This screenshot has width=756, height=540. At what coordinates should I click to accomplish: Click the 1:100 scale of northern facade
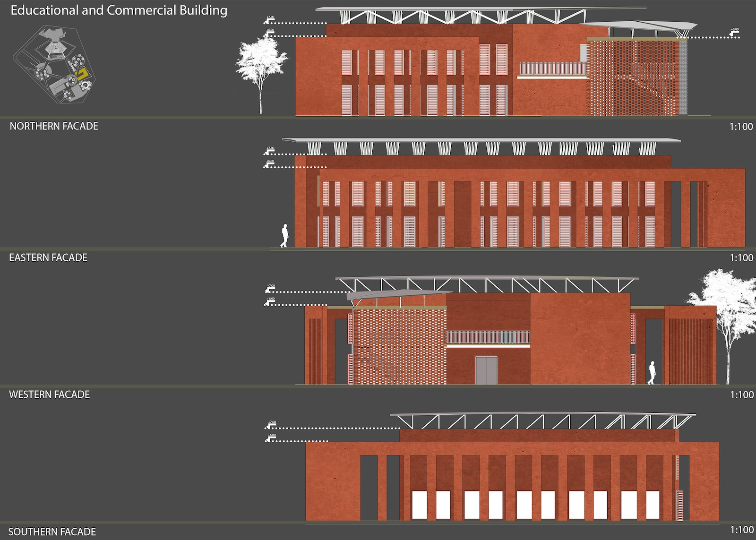[741, 127]
